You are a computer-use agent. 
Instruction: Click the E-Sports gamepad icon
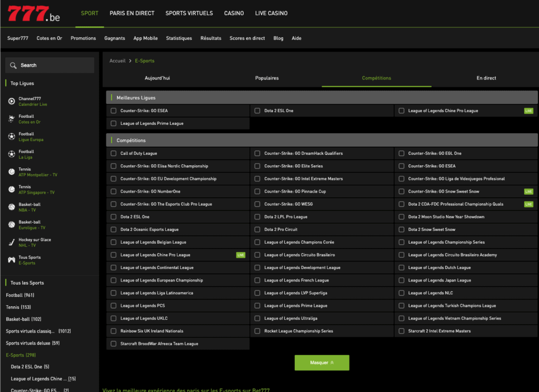[x=12, y=260]
